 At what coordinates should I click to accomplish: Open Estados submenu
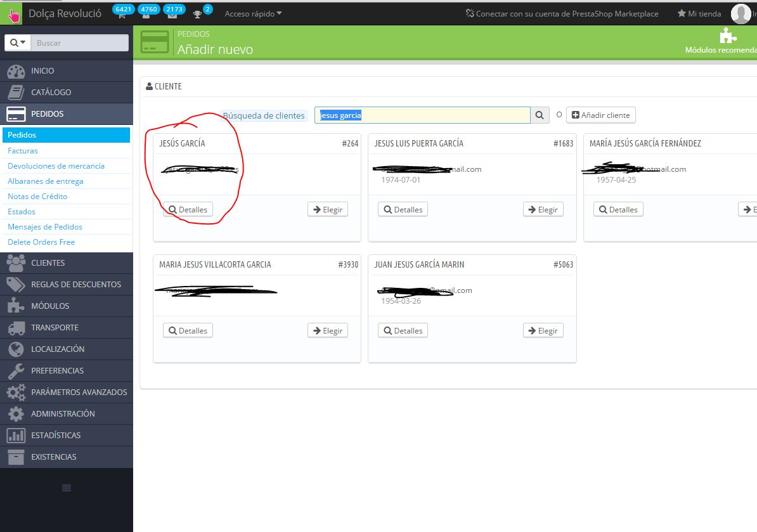coord(22,211)
